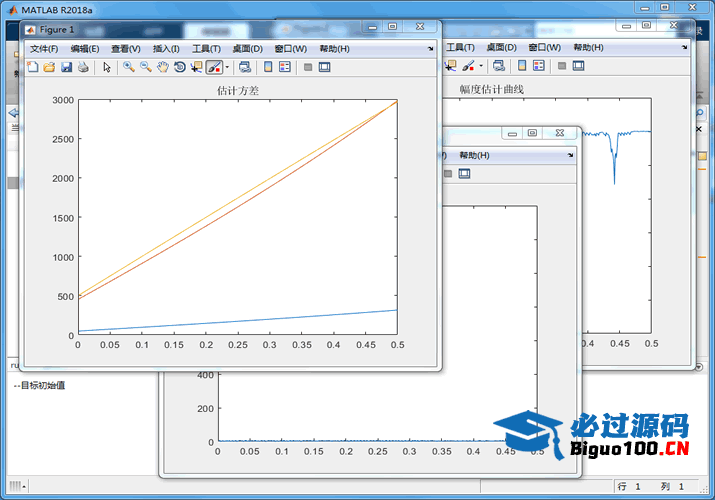Hide plot tools in Figure 1 toolbar
Image resolution: width=715 pixels, height=500 pixels.
tap(308, 67)
